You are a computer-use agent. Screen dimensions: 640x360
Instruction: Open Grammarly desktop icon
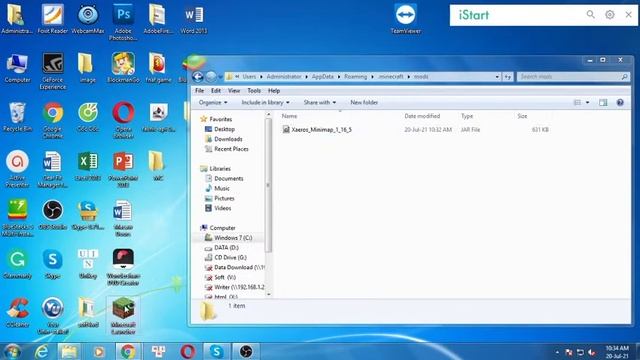[17, 264]
